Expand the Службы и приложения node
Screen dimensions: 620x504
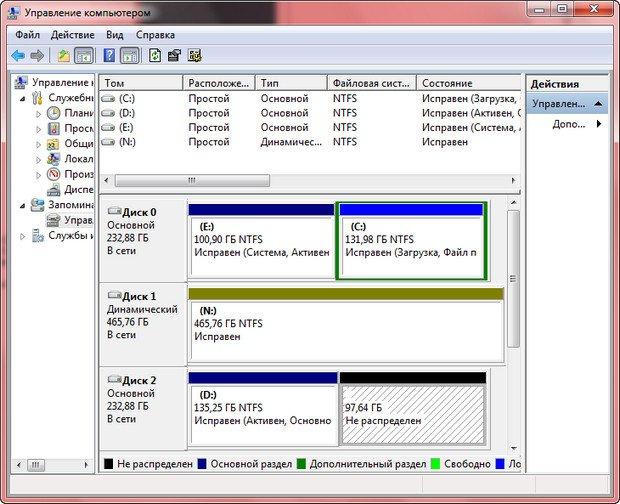coord(23,236)
